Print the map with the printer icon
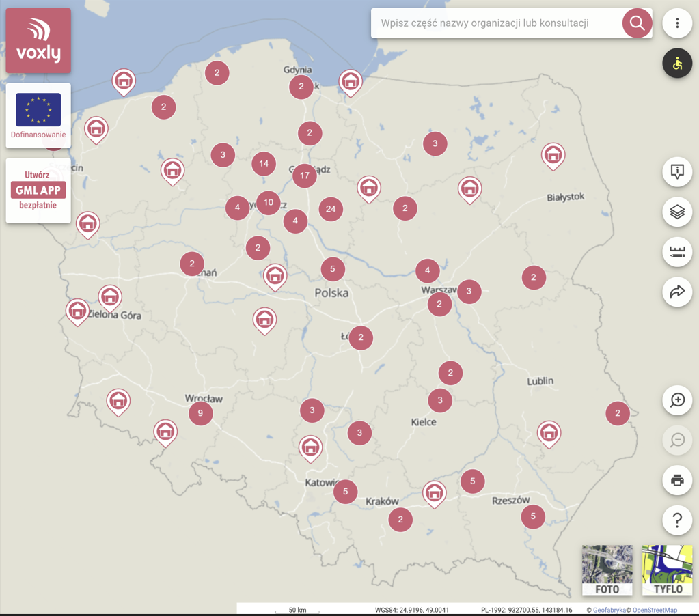 (x=677, y=480)
